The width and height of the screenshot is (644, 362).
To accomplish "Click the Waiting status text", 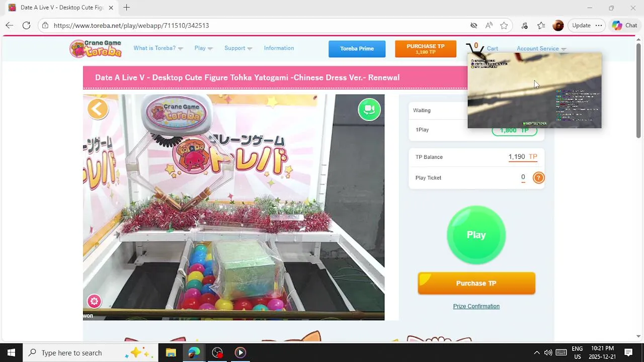I will tap(422, 110).
